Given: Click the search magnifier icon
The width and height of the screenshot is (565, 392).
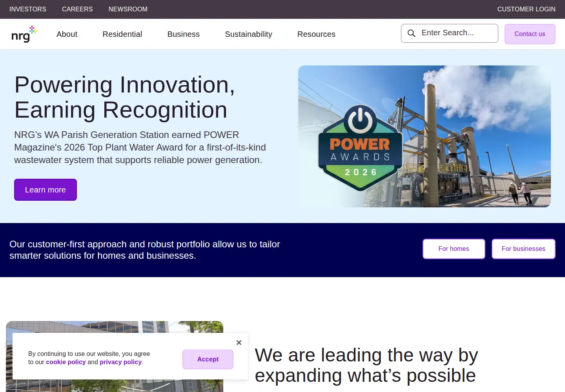Looking at the screenshot, I should pos(411,33).
